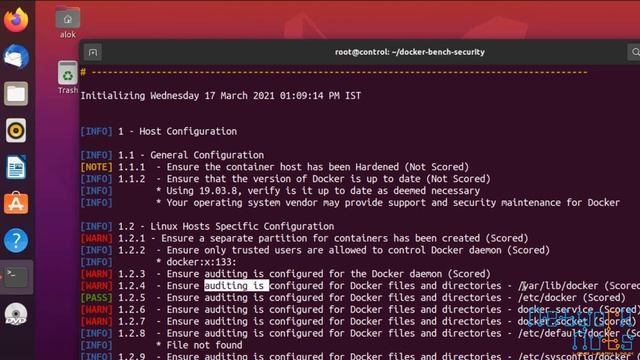This screenshot has height=360, width=640.
Task: Click the 1.2.7 line number
Action: [x=131, y=321]
